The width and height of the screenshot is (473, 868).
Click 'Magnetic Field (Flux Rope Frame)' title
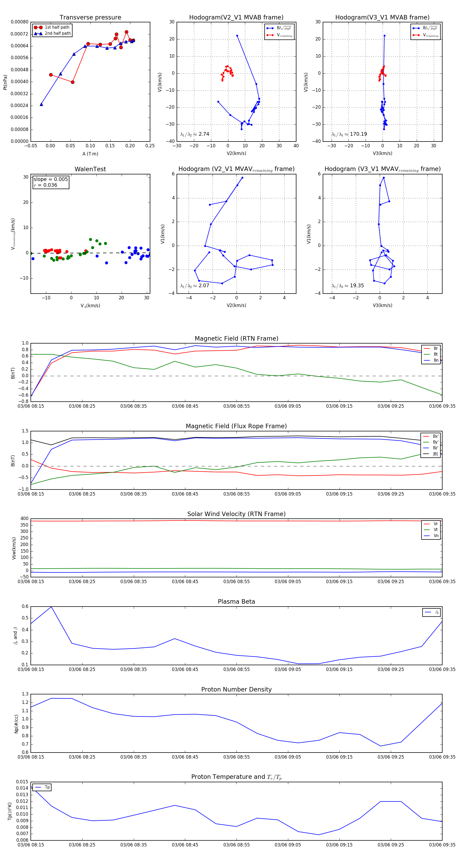(x=236, y=426)
